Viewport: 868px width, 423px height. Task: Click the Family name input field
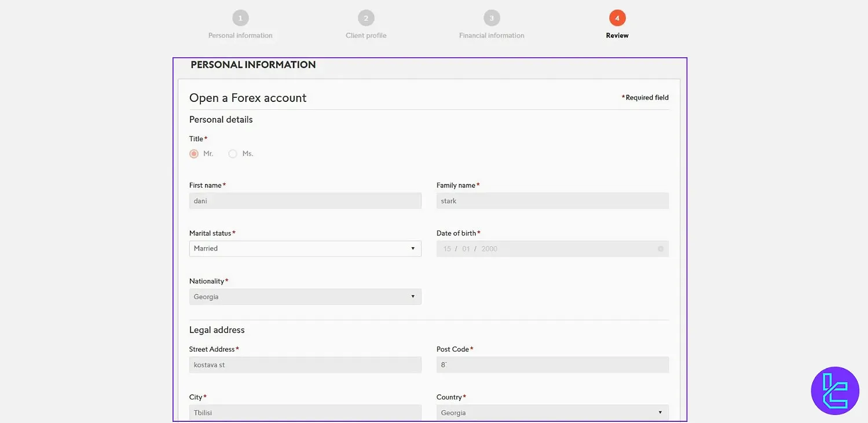click(x=552, y=200)
